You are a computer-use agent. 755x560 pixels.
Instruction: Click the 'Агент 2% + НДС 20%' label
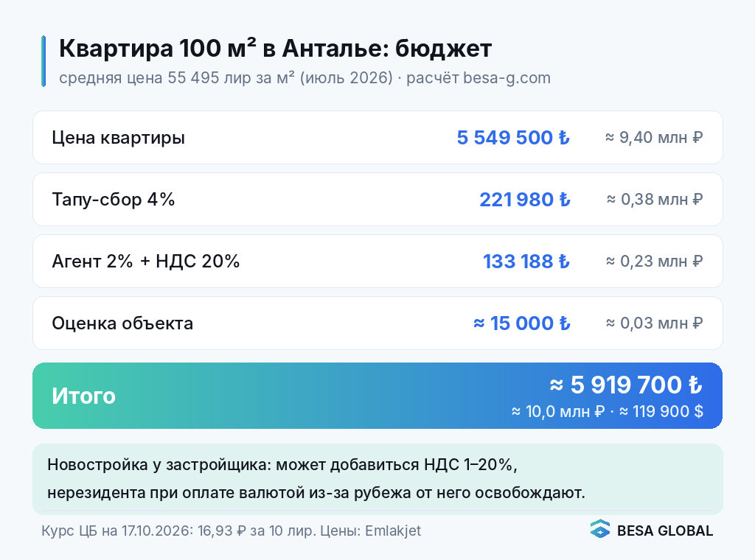[146, 262]
